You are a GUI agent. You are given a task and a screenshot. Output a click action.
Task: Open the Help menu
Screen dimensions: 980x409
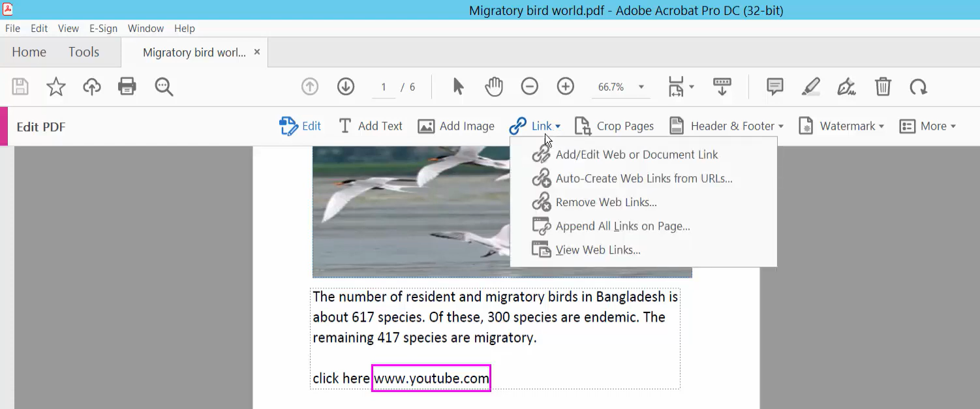coord(185,28)
